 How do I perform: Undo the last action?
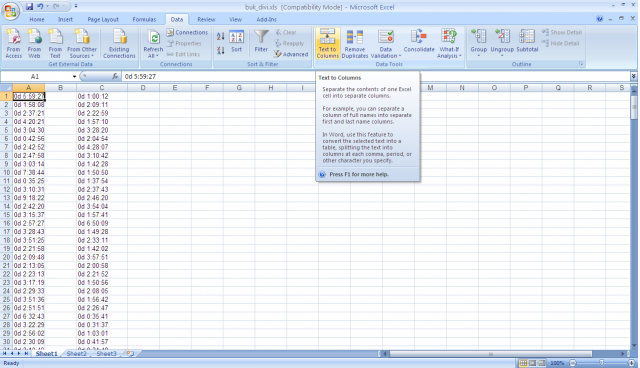tap(40, 7)
